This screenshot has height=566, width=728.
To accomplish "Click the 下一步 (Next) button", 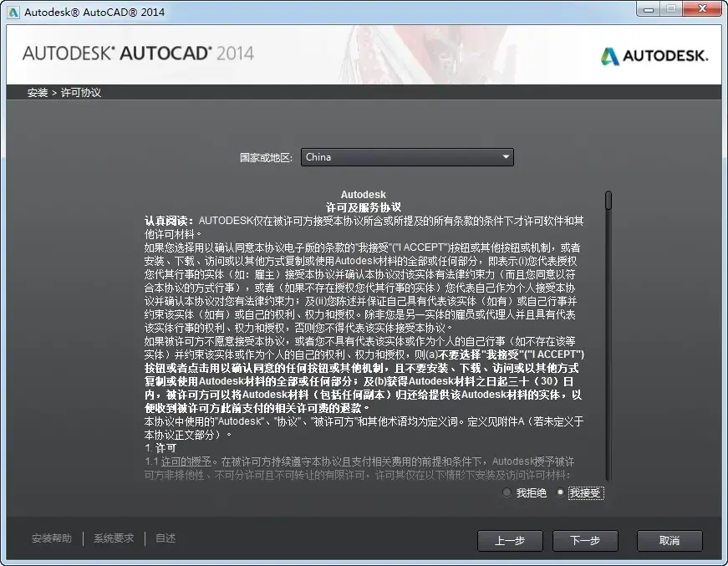I will point(585,540).
